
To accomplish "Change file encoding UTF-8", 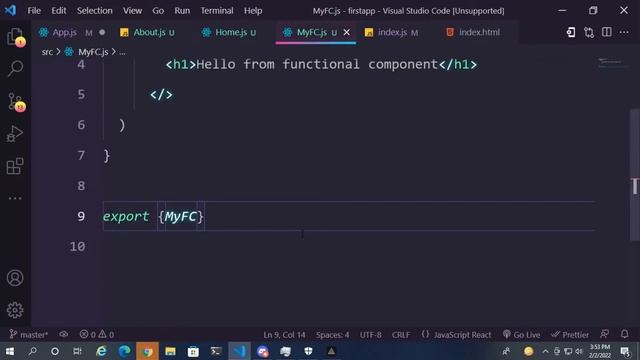I will pyautogui.click(x=370, y=335).
